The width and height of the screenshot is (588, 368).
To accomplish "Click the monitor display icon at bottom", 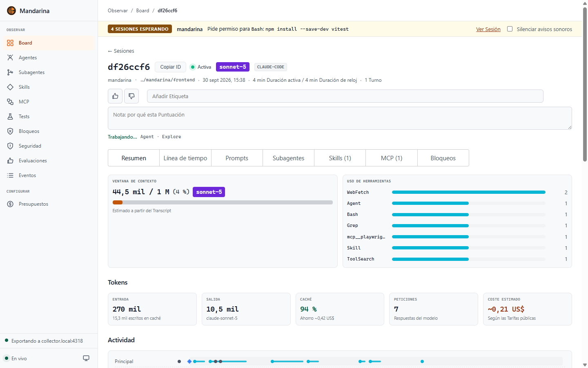I will pos(86,358).
